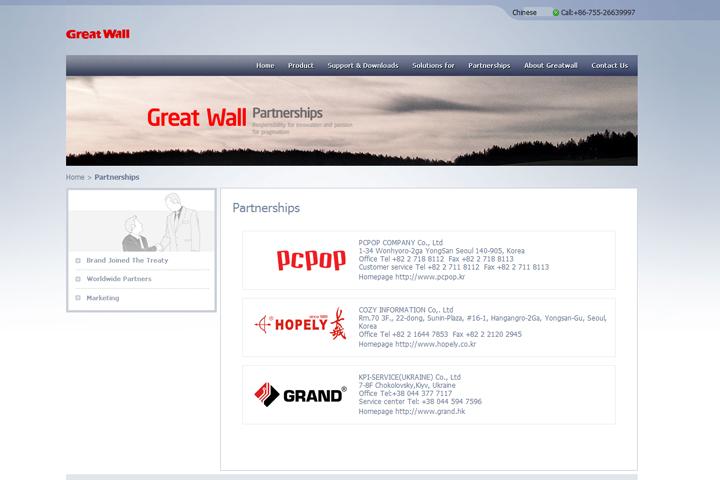Screen dimensions: 720x480
Task: Go to About Greatwall page
Action: [551, 66]
